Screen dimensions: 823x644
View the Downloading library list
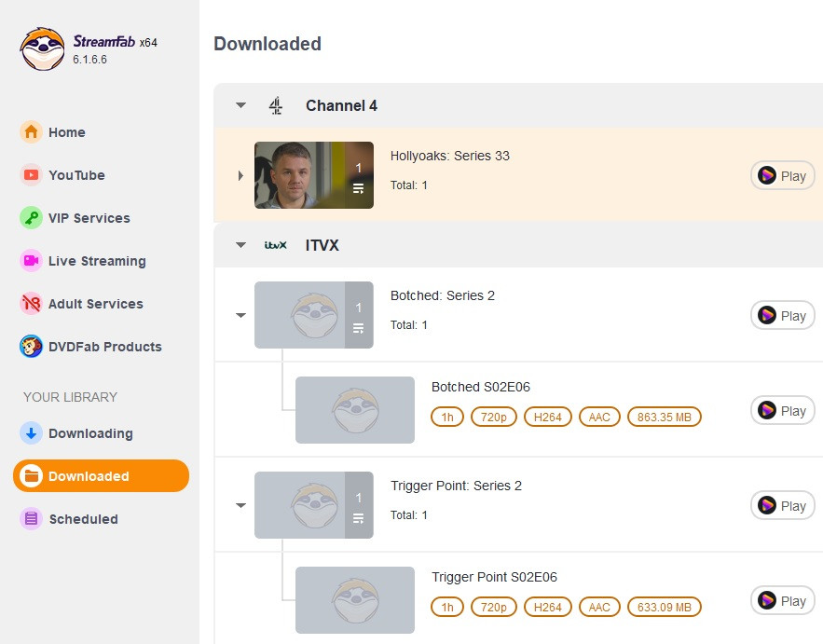tap(90, 433)
